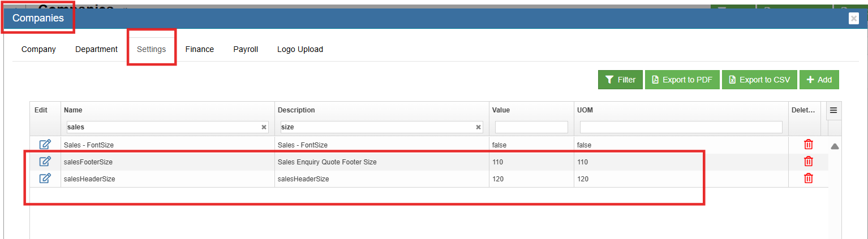Clear the Description filter text
868x239 pixels.
click(x=478, y=127)
